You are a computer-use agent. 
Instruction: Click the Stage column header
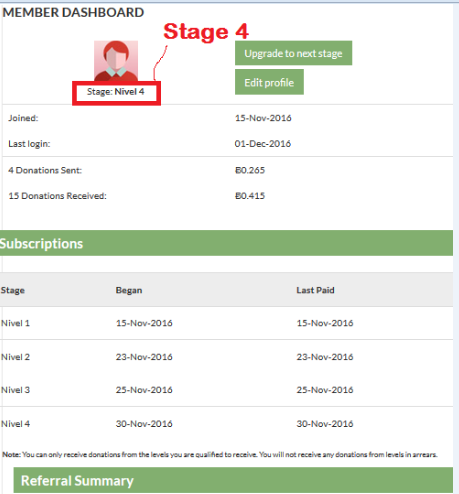tap(13, 290)
